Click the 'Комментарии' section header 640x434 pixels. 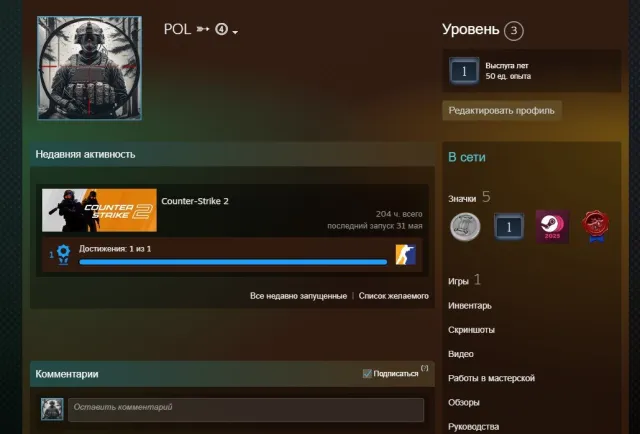click(67, 374)
